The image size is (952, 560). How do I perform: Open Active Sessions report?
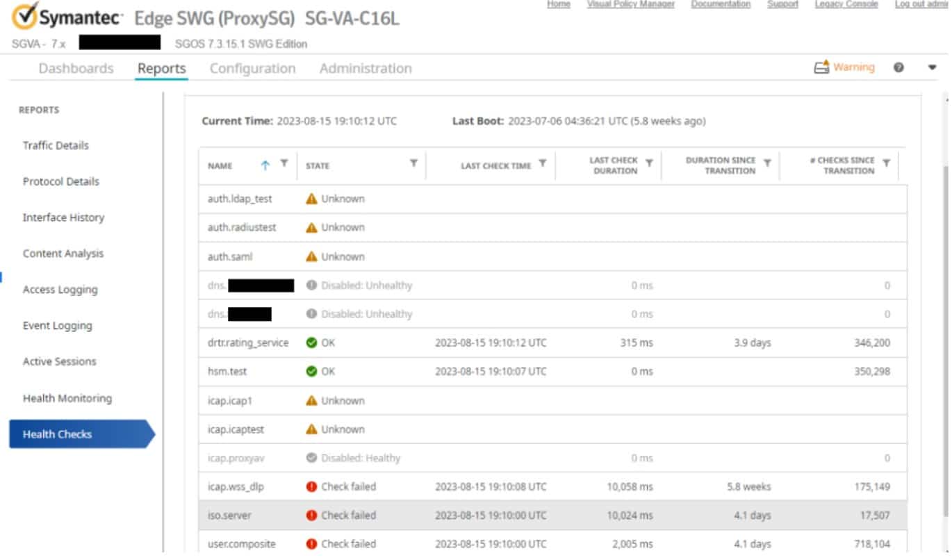pyautogui.click(x=59, y=361)
